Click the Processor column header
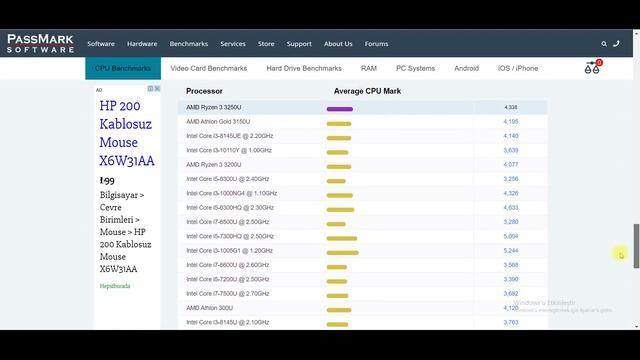The image size is (640, 360). (204, 91)
